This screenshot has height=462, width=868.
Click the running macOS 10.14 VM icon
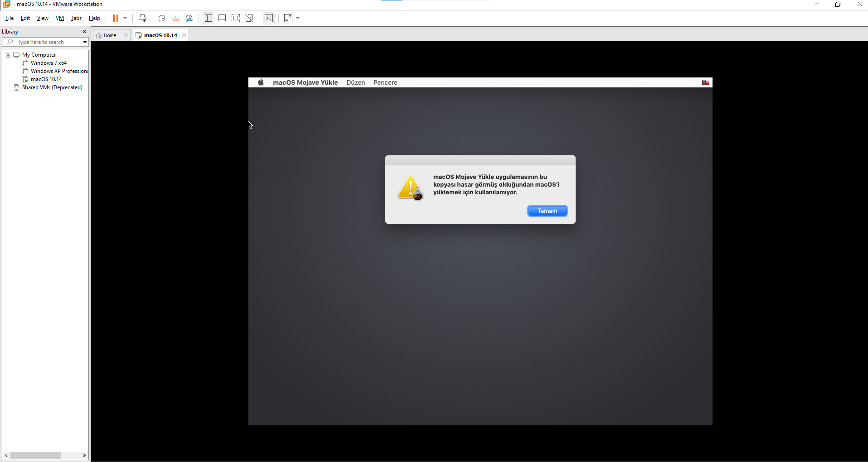[x=25, y=79]
